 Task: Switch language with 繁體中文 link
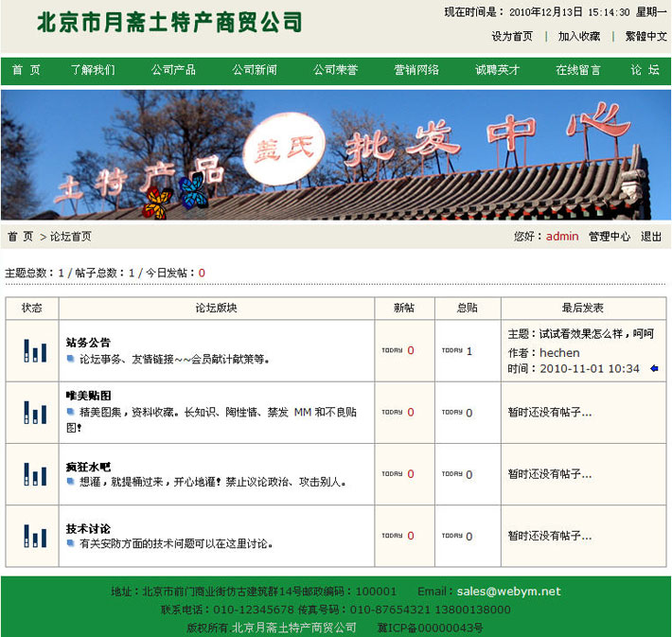click(x=645, y=37)
